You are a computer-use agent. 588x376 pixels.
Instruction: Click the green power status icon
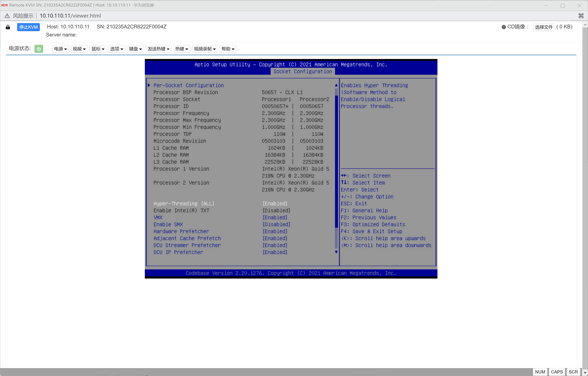(x=39, y=49)
